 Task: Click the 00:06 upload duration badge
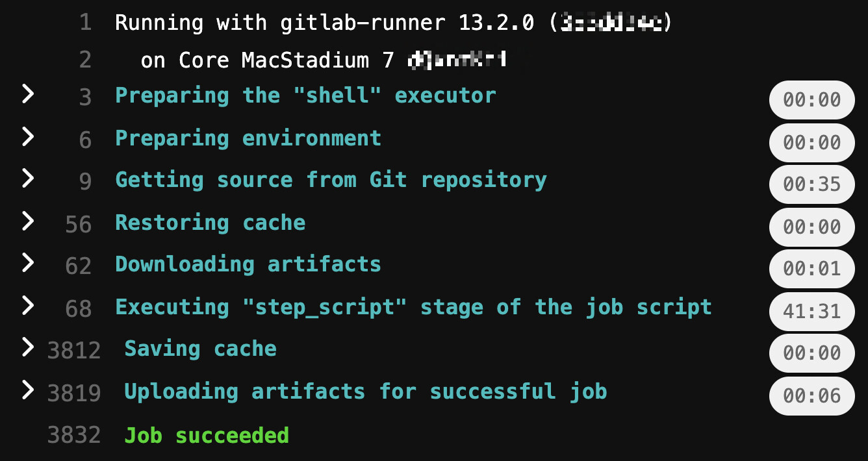click(811, 396)
